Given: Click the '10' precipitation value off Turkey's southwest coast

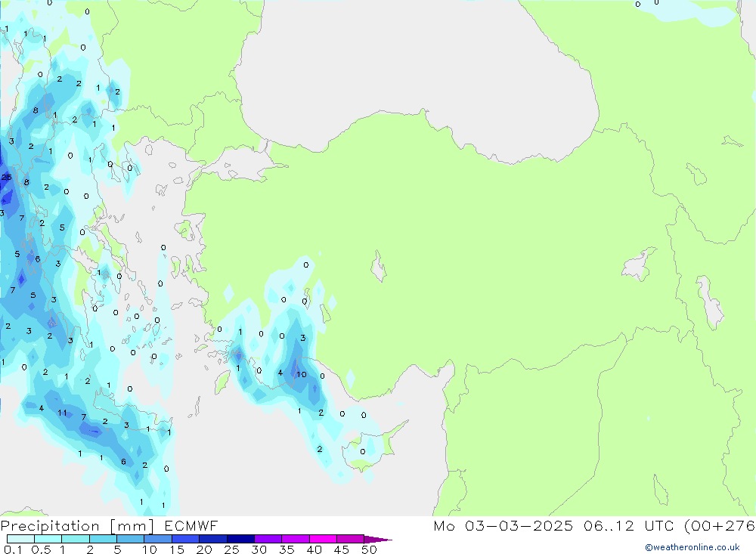Looking at the screenshot, I should [302, 374].
